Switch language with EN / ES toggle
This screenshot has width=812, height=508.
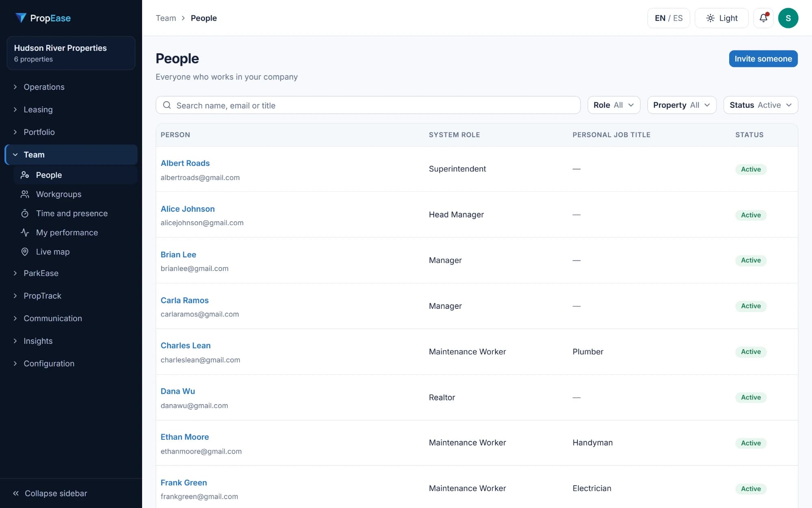(668, 18)
